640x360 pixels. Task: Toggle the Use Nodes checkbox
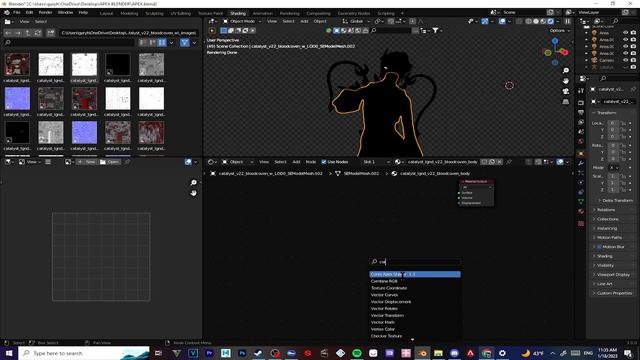pyautogui.click(x=324, y=162)
